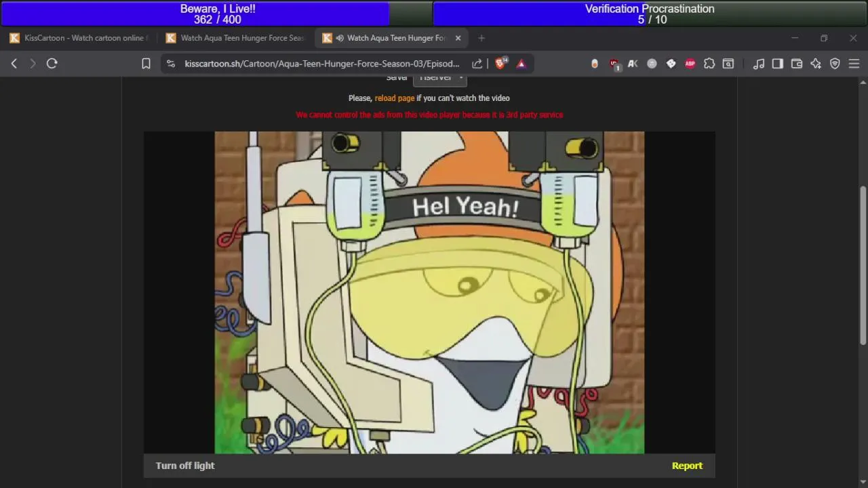Click the orange egg-shaped extension icon
Viewport: 868px width, 488px height.
pos(595,64)
